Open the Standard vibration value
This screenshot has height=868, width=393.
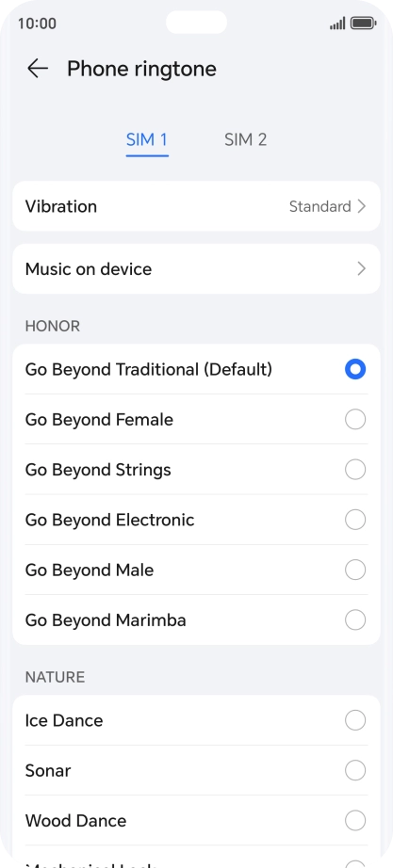(x=319, y=206)
